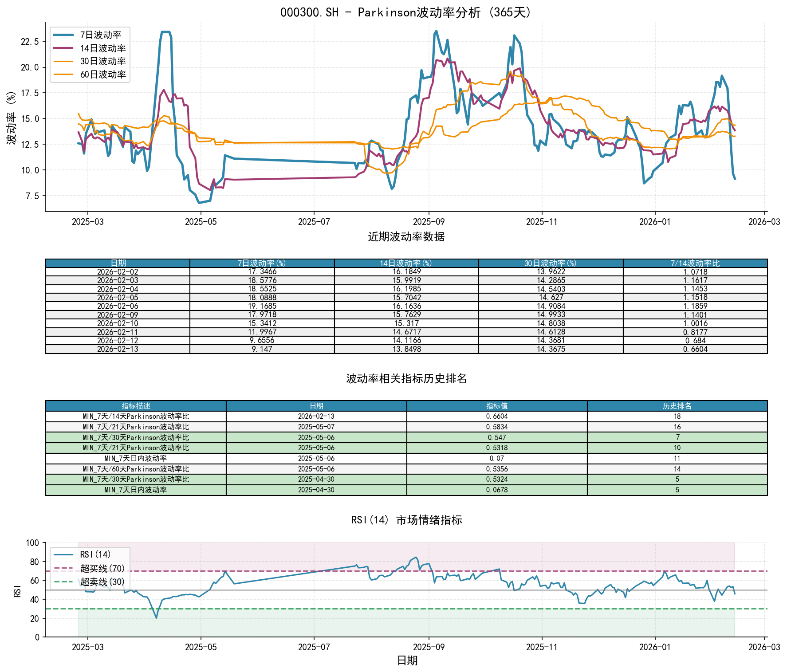Click the 000300.SH Parkinson波动率分析 chart title
The image size is (787, 672).
[x=406, y=12]
